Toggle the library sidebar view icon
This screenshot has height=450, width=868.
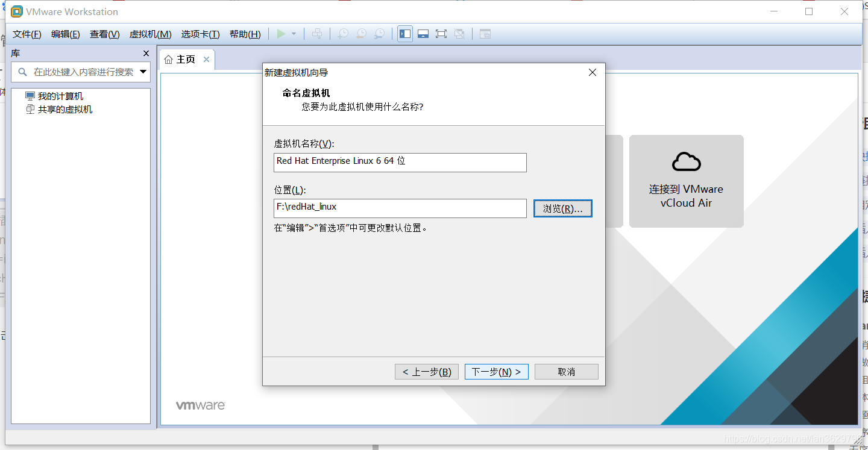(x=405, y=34)
